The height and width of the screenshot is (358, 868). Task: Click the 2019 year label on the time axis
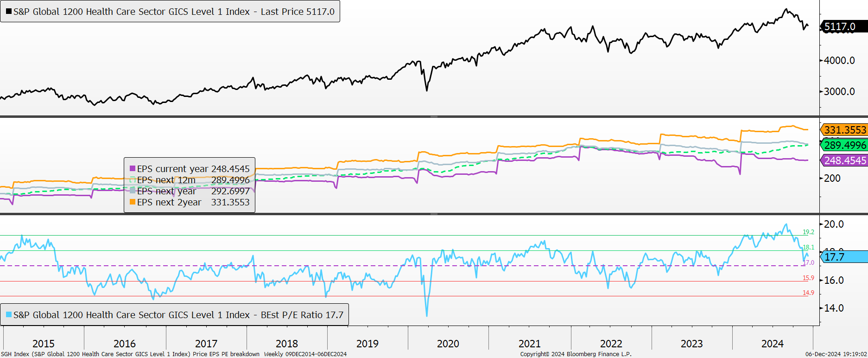click(x=367, y=344)
